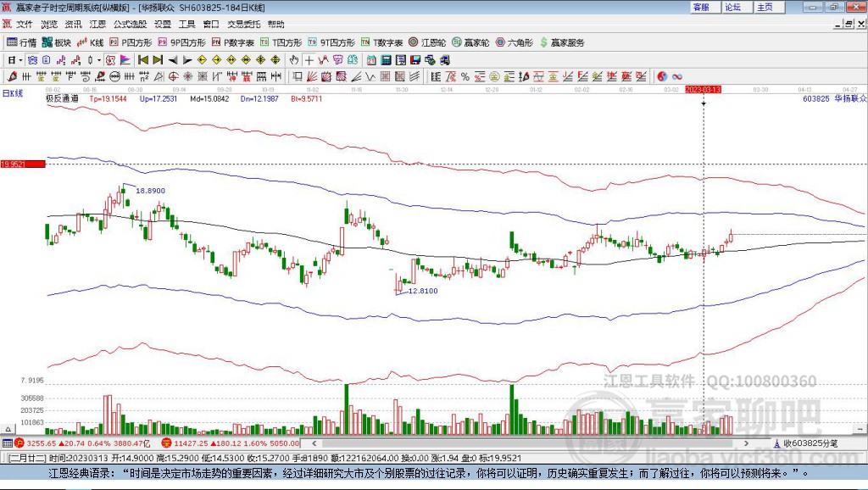Open the 公式选股 menu

point(130,24)
